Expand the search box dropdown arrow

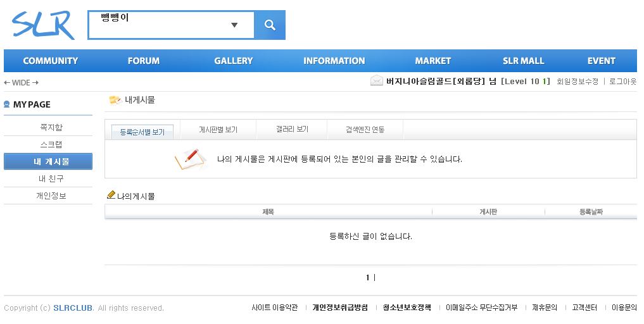(x=234, y=25)
